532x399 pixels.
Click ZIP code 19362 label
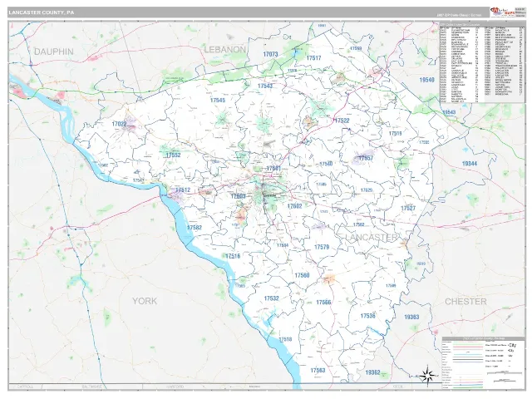[x=372, y=372]
